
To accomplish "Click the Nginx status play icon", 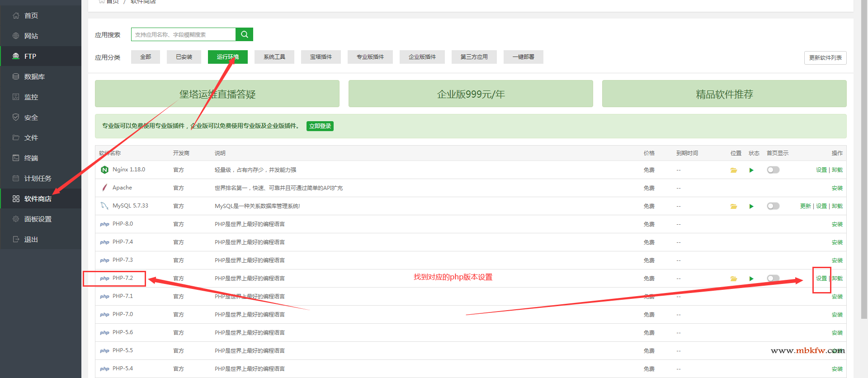I will click(x=751, y=170).
